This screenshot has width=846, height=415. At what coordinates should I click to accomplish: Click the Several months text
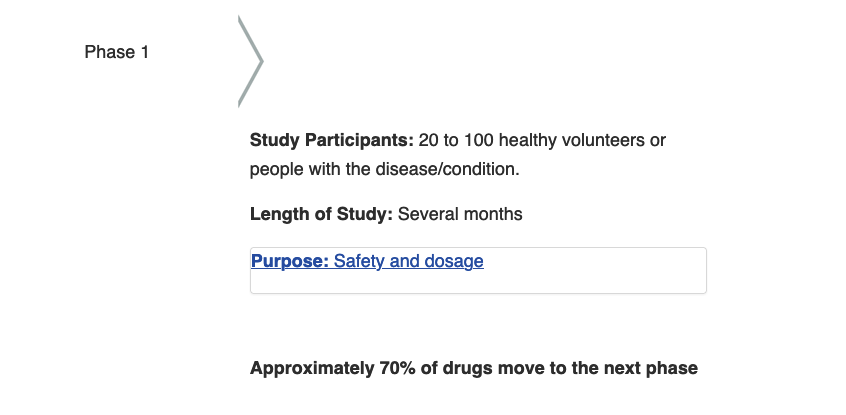pos(460,214)
